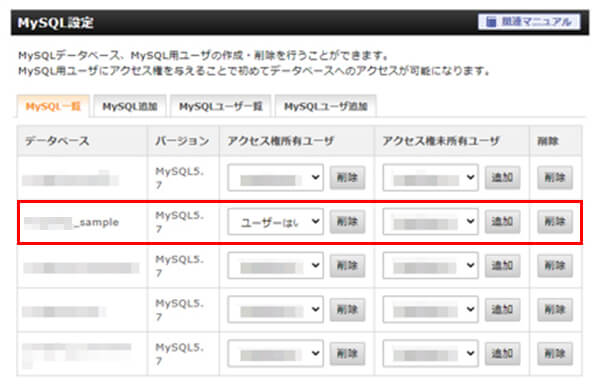Open access-owning user dropdown in the bottom database row
600x388 pixels.
[x=276, y=354]
